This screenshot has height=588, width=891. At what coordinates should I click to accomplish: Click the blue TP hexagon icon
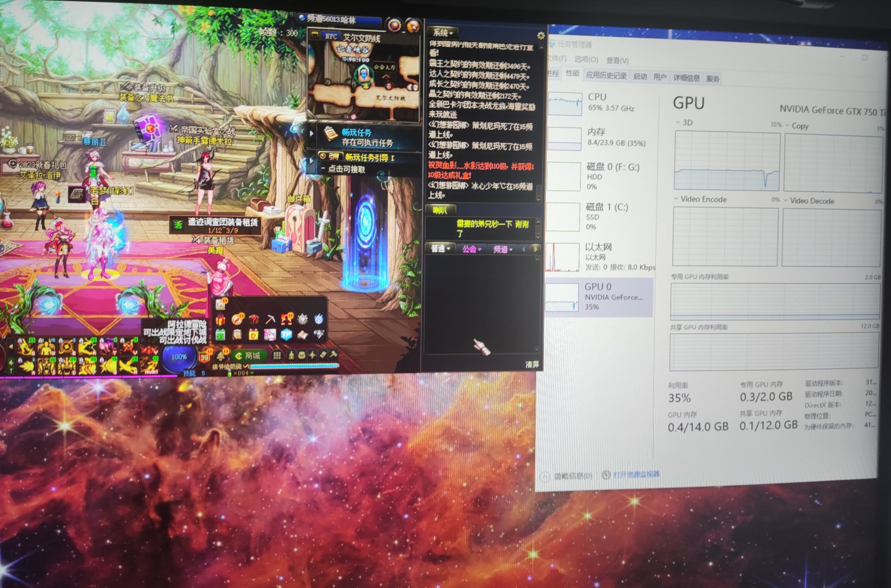click(286, 335)
